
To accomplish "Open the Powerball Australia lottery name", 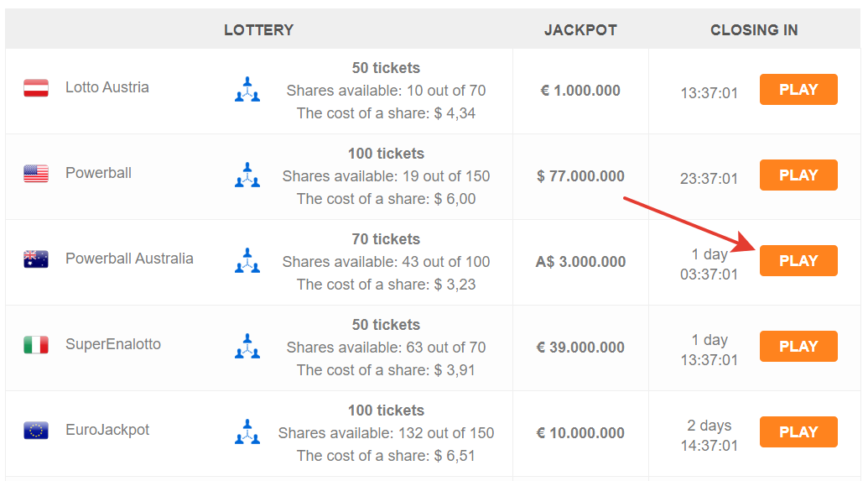I will [129, 259].
